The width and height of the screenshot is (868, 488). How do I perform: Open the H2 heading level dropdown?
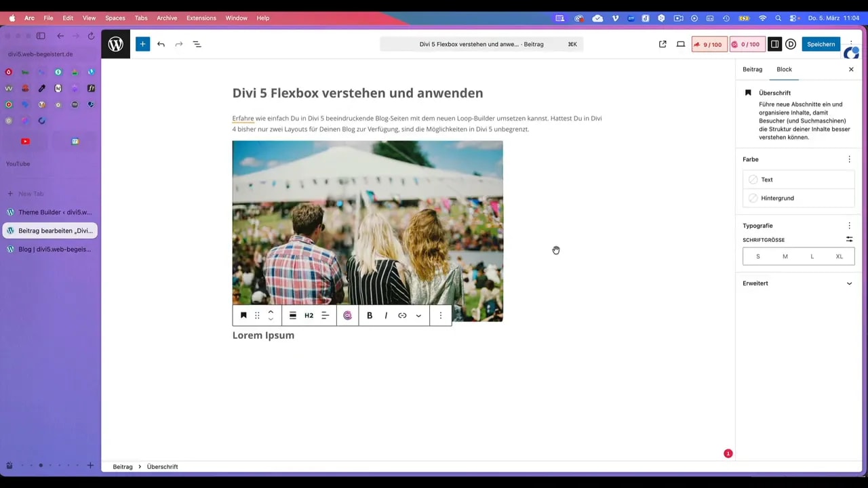[309, 315]
